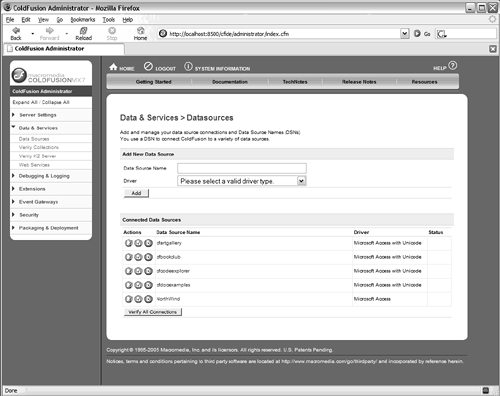Click the Verify icon for cfartgallery
Viewport: 500px width, 396px height.
point(138,243)
